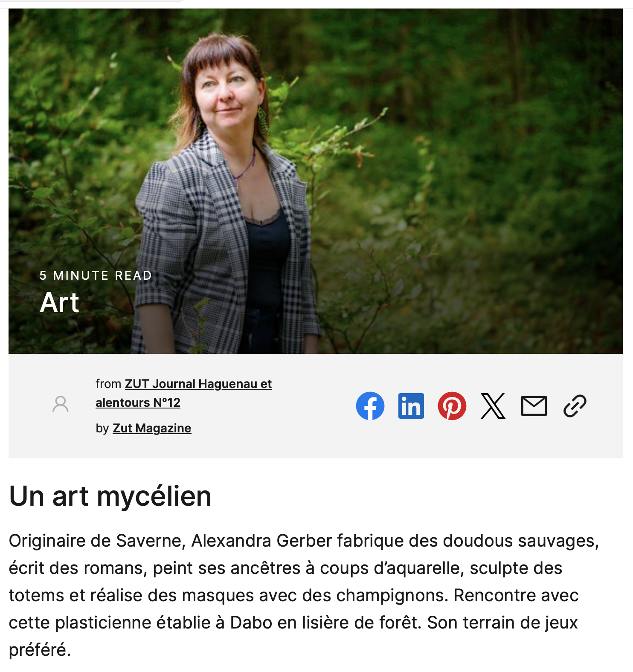Click the intro paragraph starting Originaire de Saverne
Image resolution: width=633 pixels, height=672 pixels.
(x=304, y=595)
